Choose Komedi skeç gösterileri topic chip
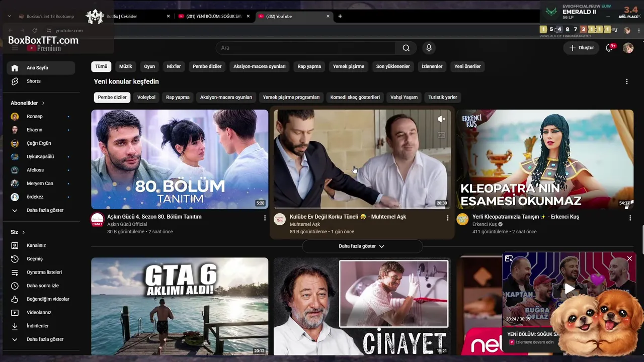Screen dimensions: 644x362 [x=355, y=98]
